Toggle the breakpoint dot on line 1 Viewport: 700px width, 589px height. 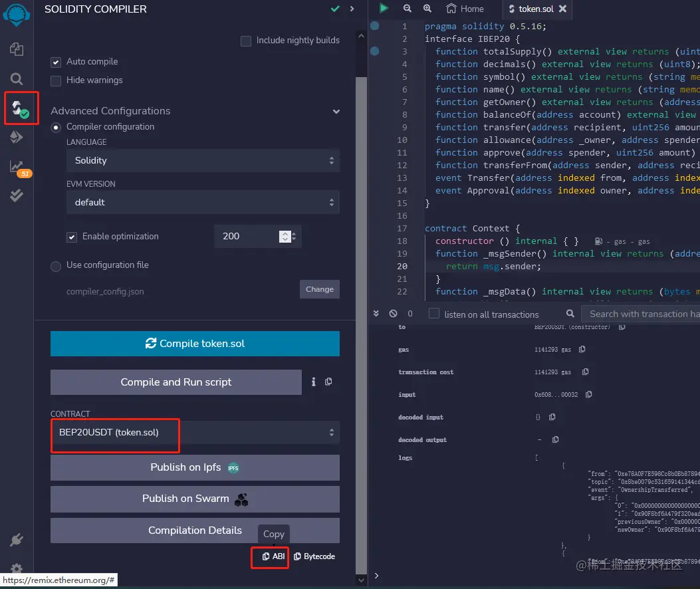pos(375,26)
